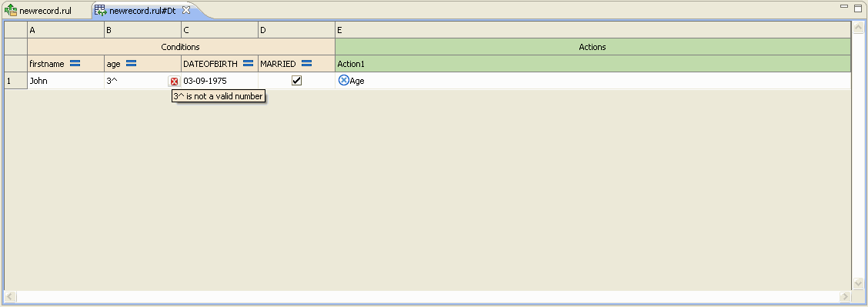The image size is (868, 307).
Task: Click the vertical scrollbar up arrow
Action: pos(858,27)
